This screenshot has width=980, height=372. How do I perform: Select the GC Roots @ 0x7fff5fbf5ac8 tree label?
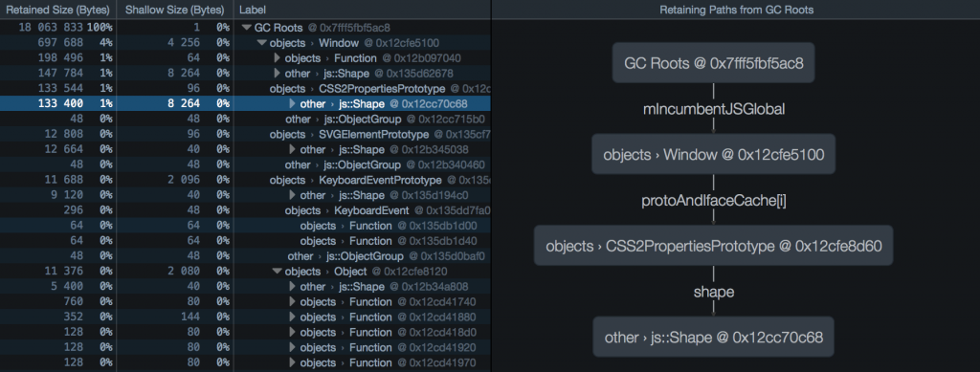click(323, 28)
